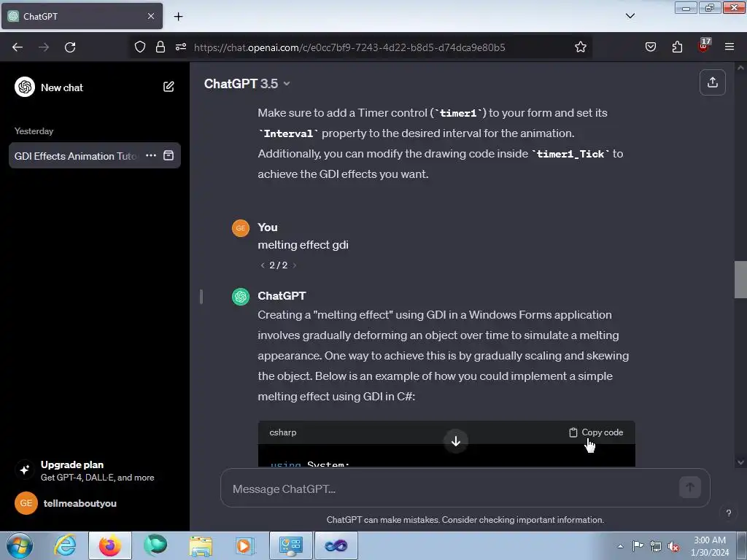The width and height of the screenshot is (747, 560).
Task: Click the scroll-to-bottom arrow button
Action: click(x=455, y=441)
